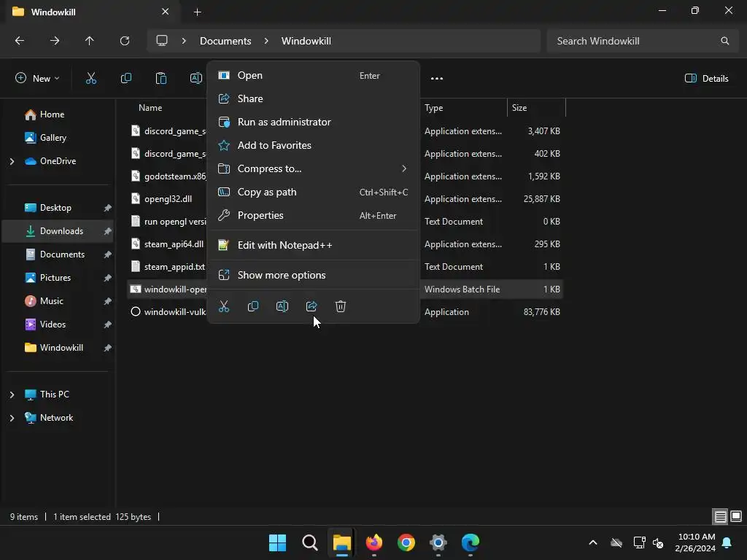This screenshot has height=560, width=747.
Task: Open Settings gear from the taskbar
Action: 438,542
